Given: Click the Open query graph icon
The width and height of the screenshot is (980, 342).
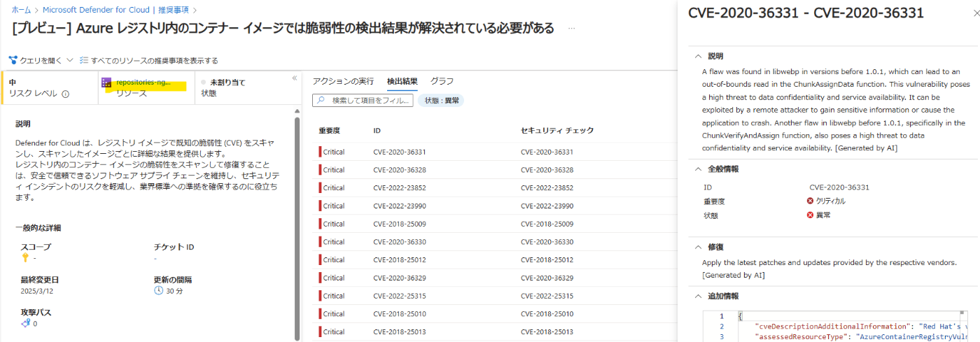Looking at the screenshot, I should 13,60.
